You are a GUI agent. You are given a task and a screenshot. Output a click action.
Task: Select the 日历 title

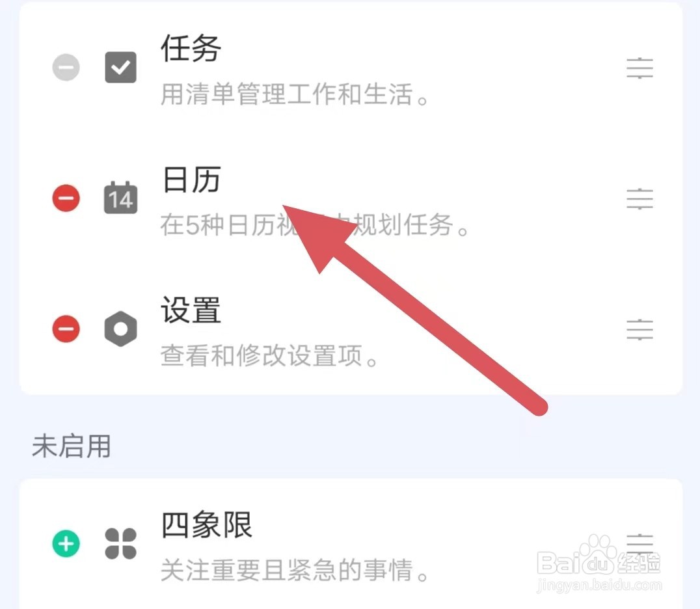pos(191,179)
